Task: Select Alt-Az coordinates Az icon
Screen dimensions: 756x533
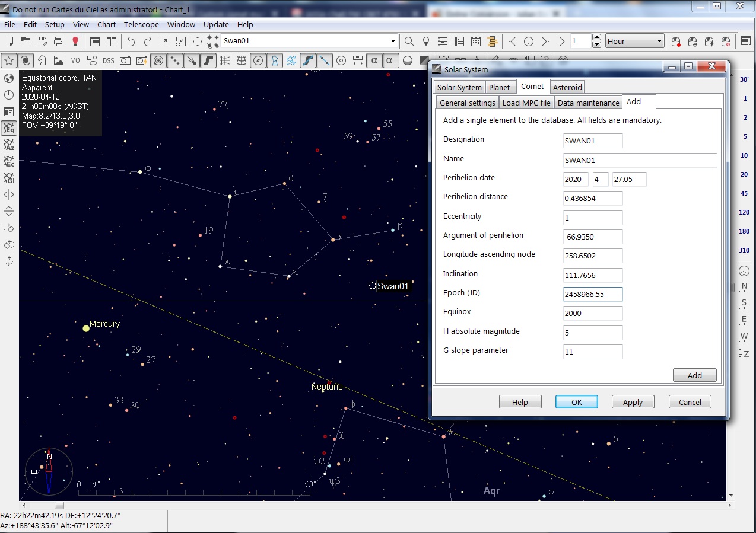Action: [x=9, y=145]
